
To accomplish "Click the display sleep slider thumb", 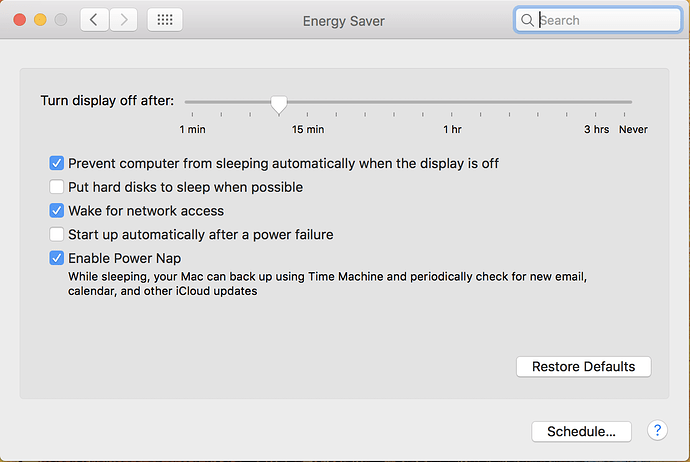I will coord(279,105).
